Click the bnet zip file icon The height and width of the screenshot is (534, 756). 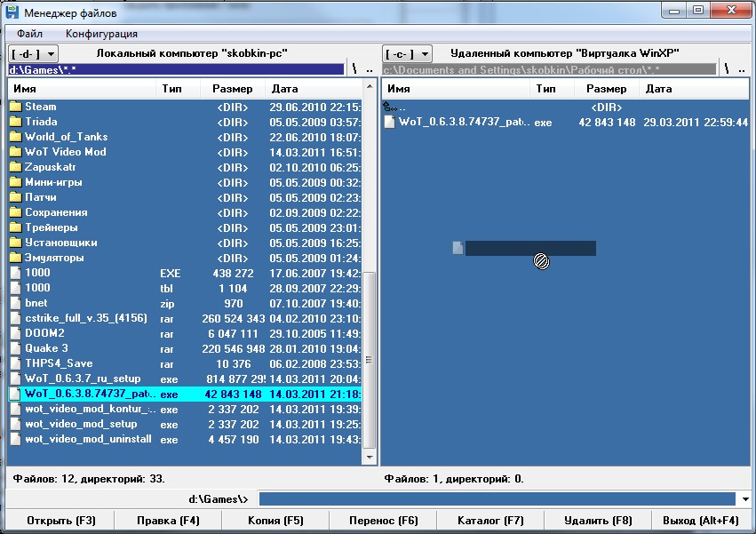[15, 303]
